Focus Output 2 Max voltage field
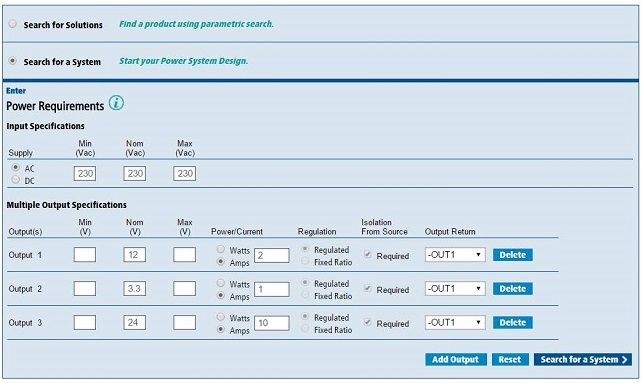The image size is (642, 383). 184,289
